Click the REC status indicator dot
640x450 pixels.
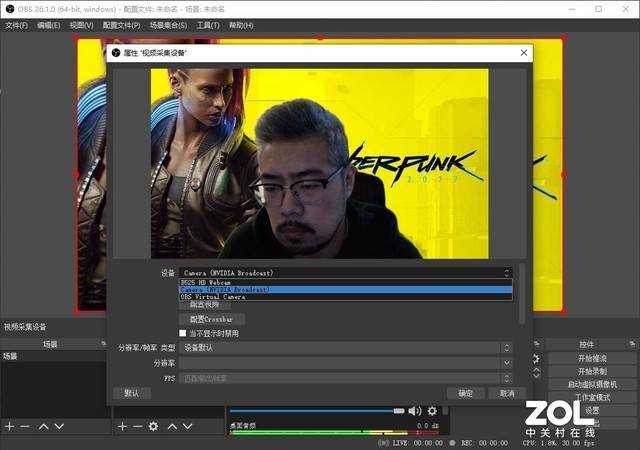(x=452, y=443)
